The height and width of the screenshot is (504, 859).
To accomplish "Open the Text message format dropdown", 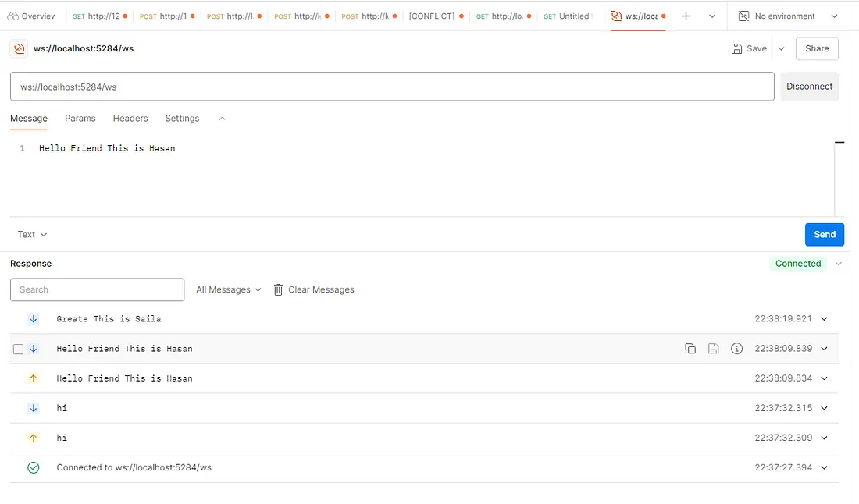I will coord(32,234).
